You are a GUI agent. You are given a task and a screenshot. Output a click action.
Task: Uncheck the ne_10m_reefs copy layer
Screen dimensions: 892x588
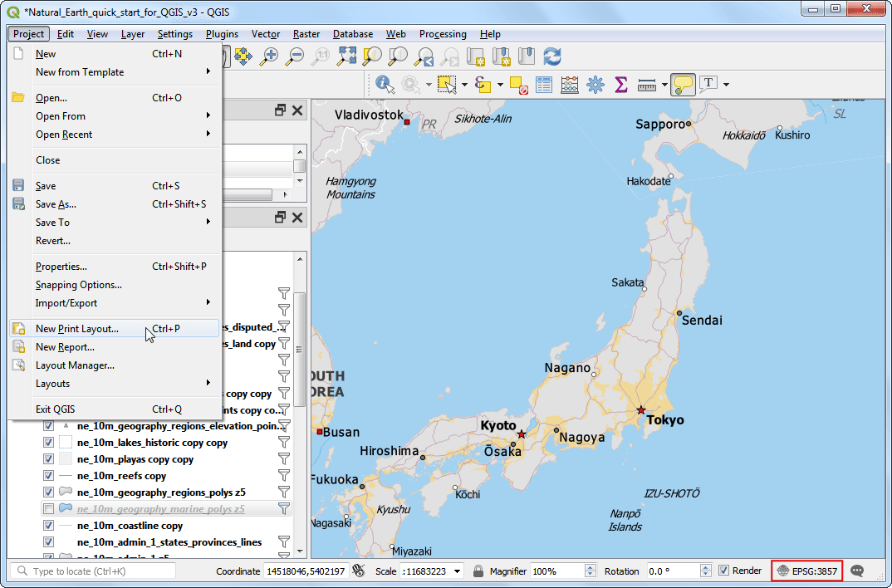[48, 476]
